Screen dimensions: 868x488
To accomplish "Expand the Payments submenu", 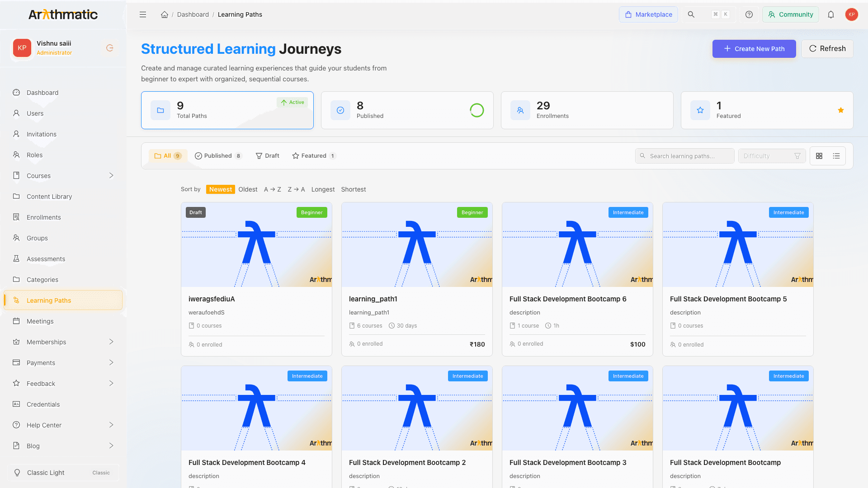I will (111, 362).
